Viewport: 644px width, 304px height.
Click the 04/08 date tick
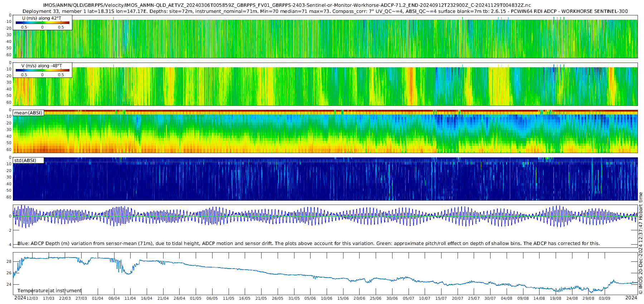coord(507,298)
